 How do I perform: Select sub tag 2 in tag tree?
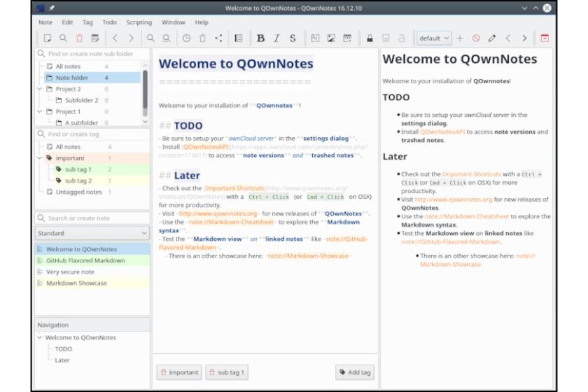78,181
